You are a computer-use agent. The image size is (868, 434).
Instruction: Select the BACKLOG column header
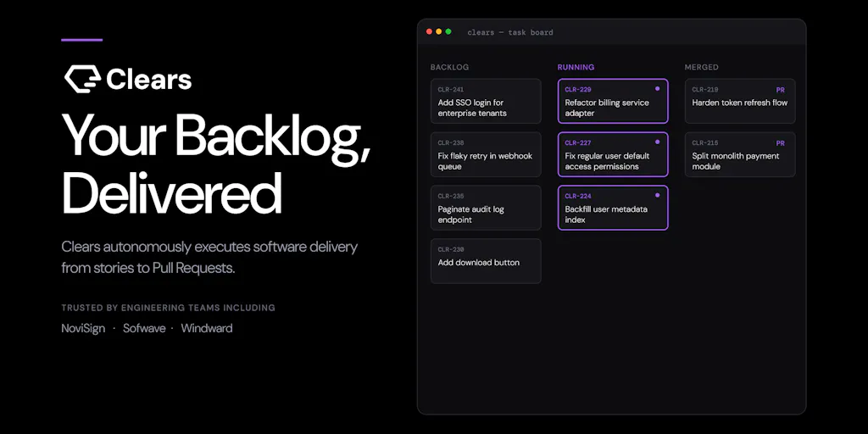coord(449,67)
